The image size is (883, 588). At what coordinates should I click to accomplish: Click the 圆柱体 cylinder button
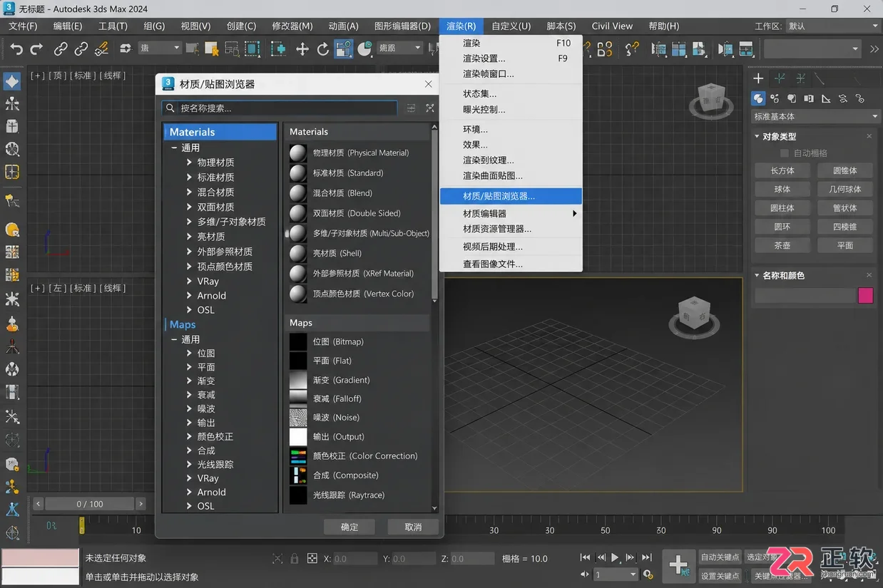782,208
